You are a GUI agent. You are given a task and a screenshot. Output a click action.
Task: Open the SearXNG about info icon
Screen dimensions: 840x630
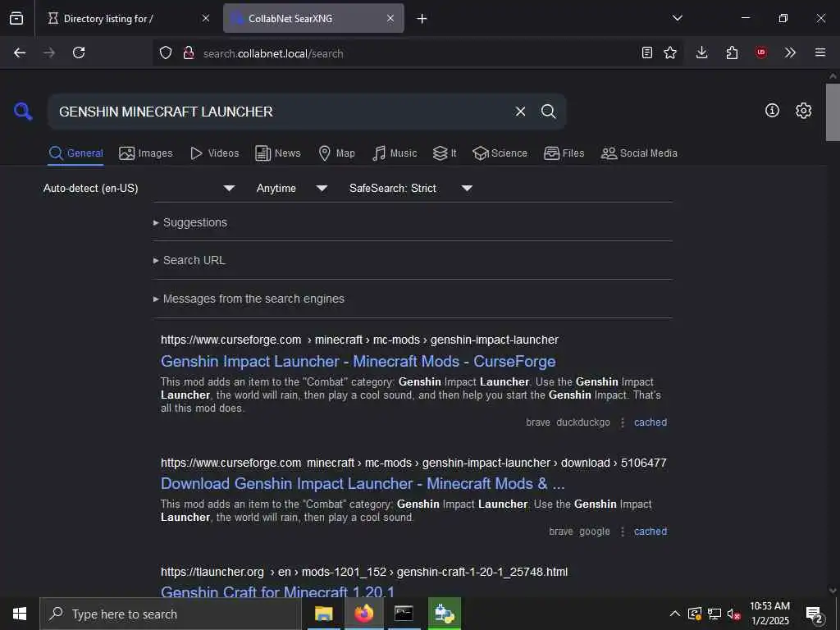(772, 111)
